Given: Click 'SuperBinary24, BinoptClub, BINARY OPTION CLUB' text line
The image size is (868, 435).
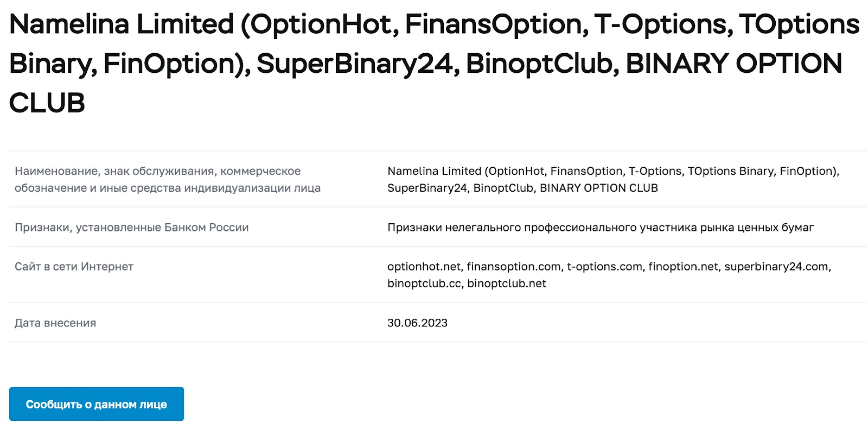Looking at the screenshot, I should click(522, 188).
